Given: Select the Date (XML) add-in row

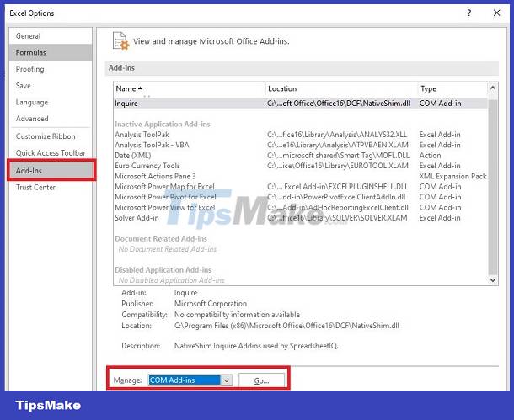Looking at the screenshot, I should click(301, 156).
